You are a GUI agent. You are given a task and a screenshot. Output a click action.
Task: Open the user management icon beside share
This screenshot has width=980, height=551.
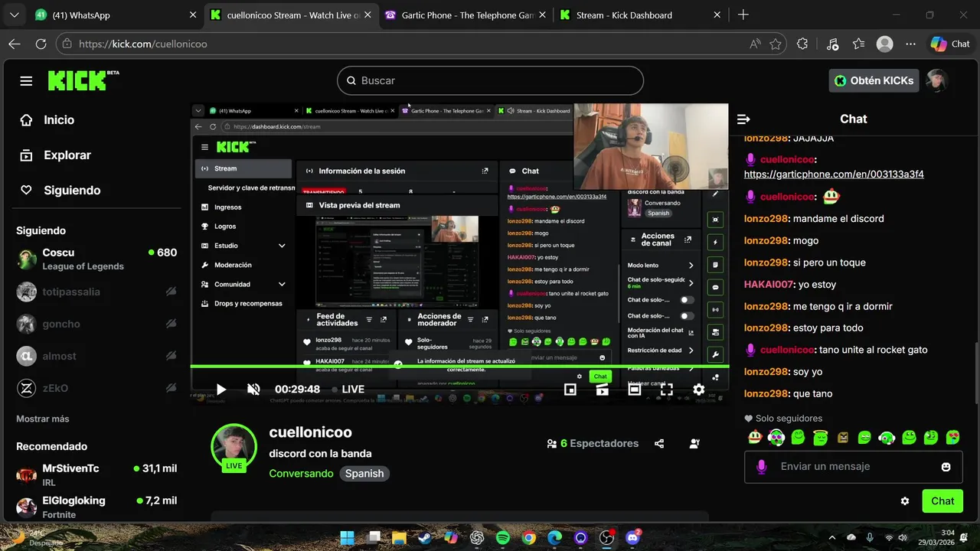[694, 443]
